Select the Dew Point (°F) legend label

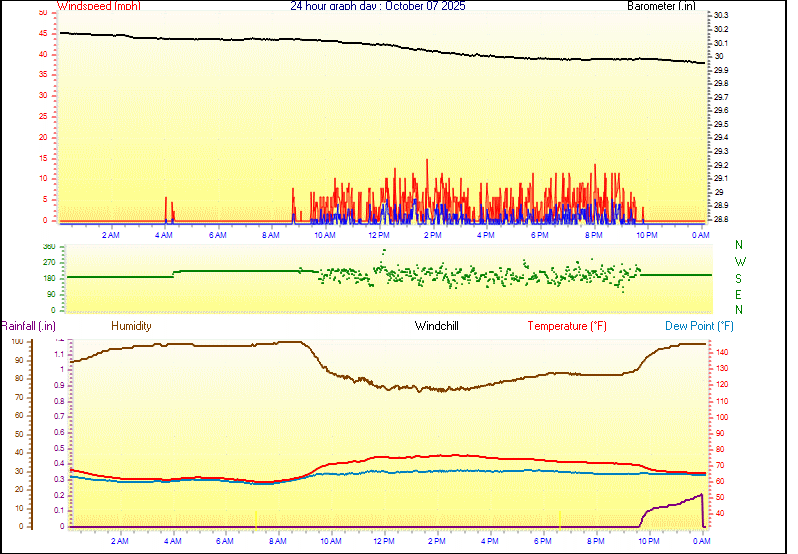(x=700, y=326)
